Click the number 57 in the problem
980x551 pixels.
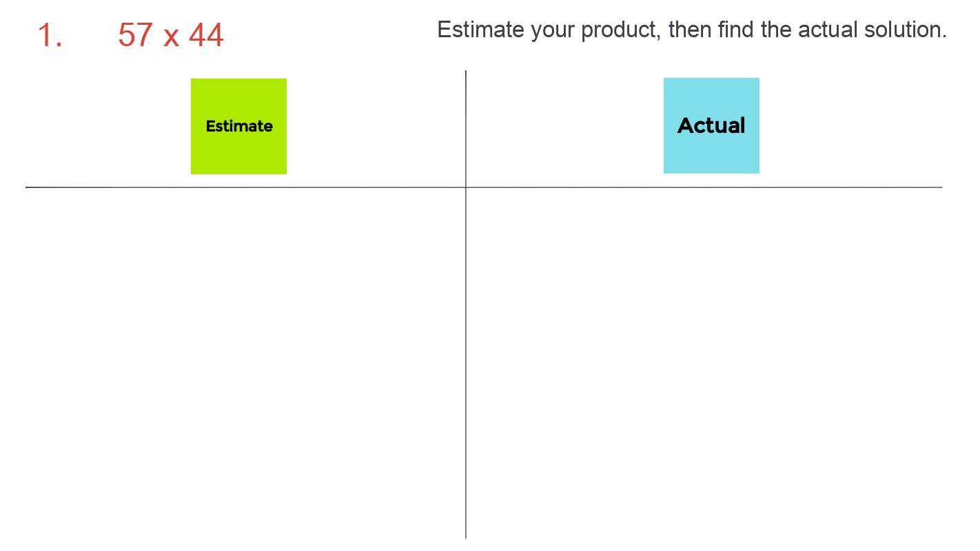click(x=136, y=34)
